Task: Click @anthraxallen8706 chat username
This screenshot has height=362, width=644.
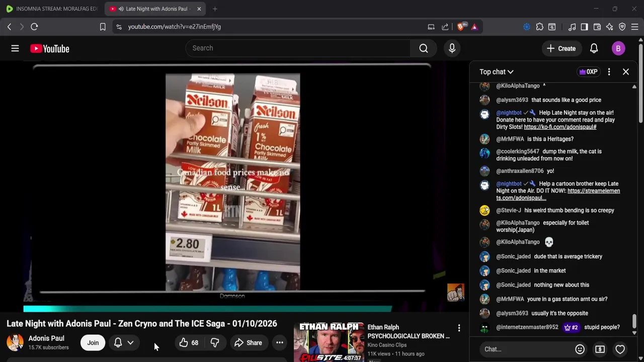Action: coord(520,171)
